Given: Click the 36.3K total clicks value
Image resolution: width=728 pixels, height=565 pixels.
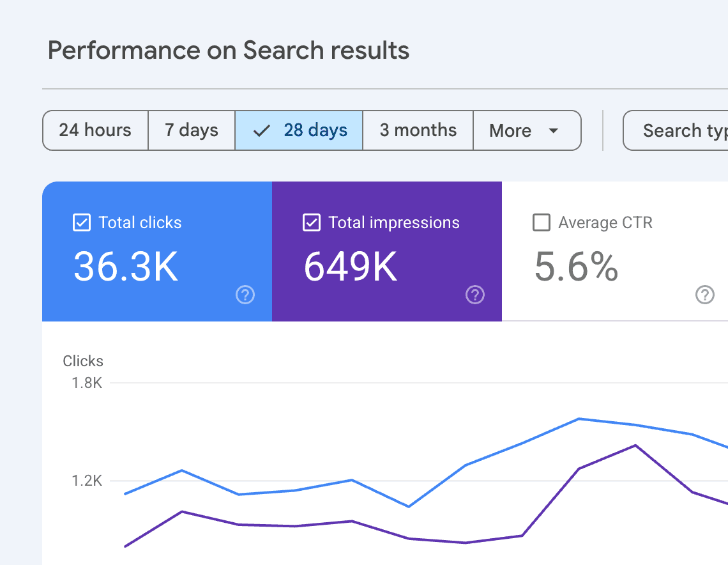Looking at the screenshot, I should point(126,267).
